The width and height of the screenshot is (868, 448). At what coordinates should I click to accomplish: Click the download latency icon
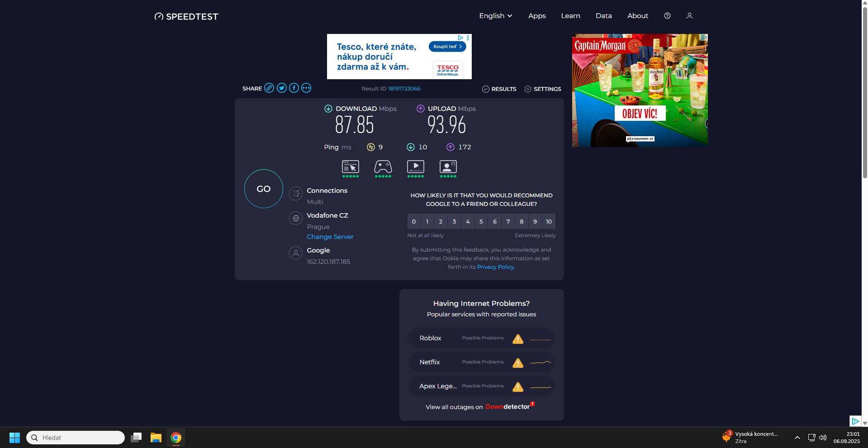point(411,147)
